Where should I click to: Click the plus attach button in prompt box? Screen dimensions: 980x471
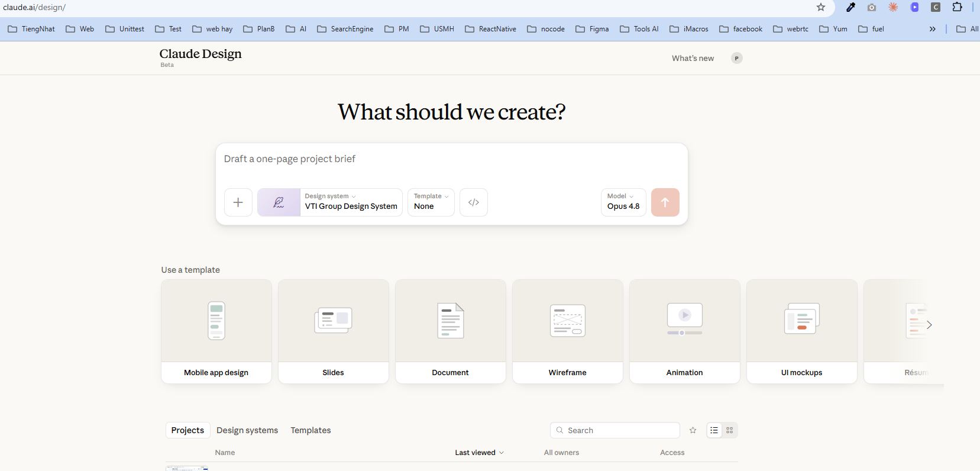pyautogui.click(x=238, y=202)
